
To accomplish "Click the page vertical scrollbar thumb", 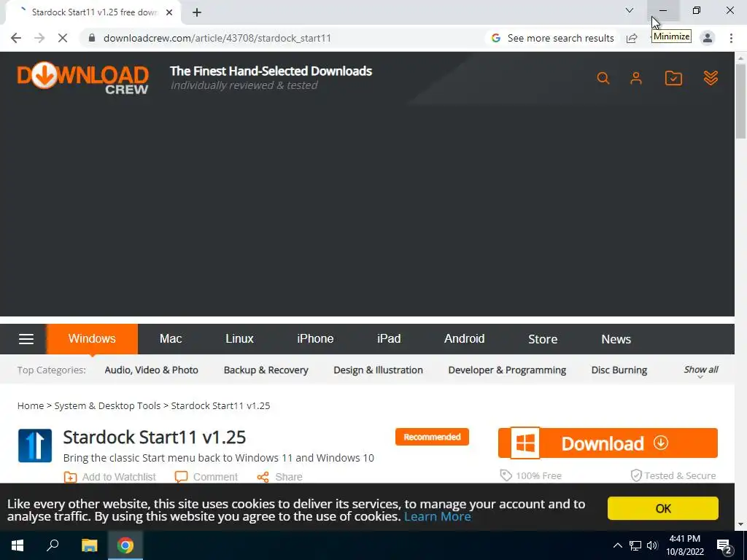I will (741, 101).
